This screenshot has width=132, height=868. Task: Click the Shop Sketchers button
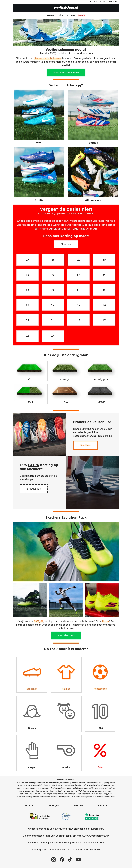pos(66,635)
